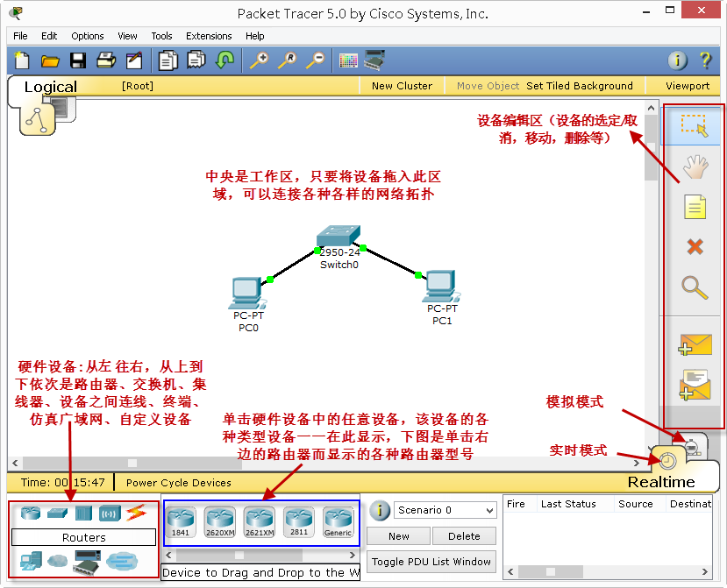This screenshot has width=727, height=588.
Task: Reset zoom with the R magnifier
Action: (x=288, y=60)
